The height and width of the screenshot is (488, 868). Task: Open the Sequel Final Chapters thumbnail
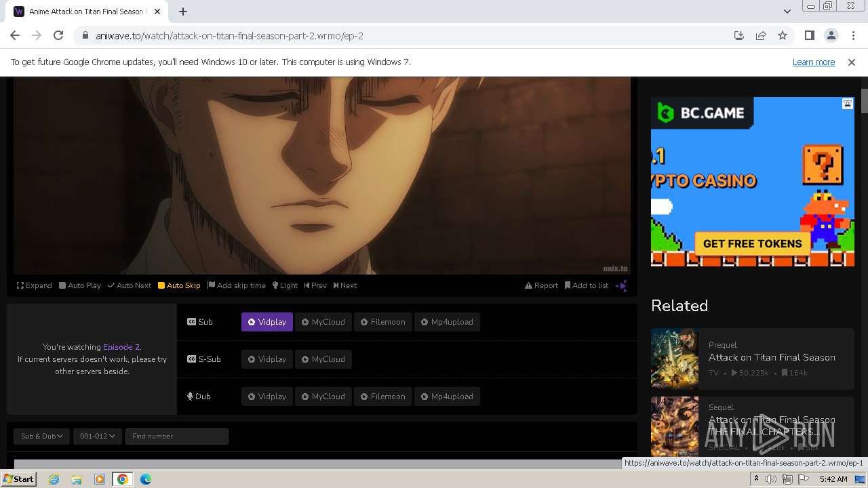[675, 426]
